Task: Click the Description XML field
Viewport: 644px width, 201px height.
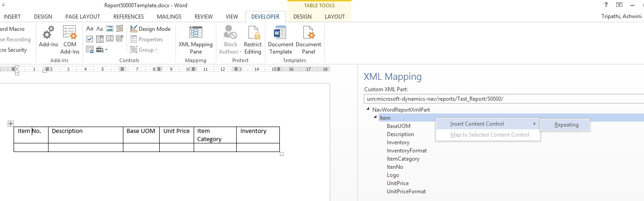Action: (400, 134)
